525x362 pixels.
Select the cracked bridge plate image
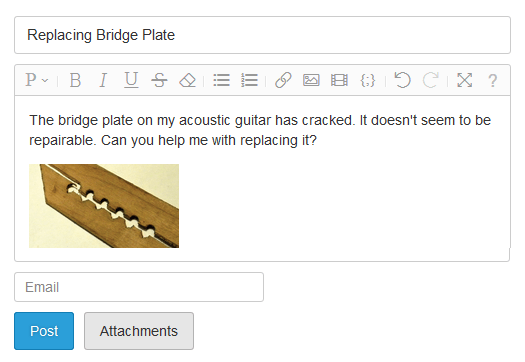pyautogui.click(x=104, y=206)
